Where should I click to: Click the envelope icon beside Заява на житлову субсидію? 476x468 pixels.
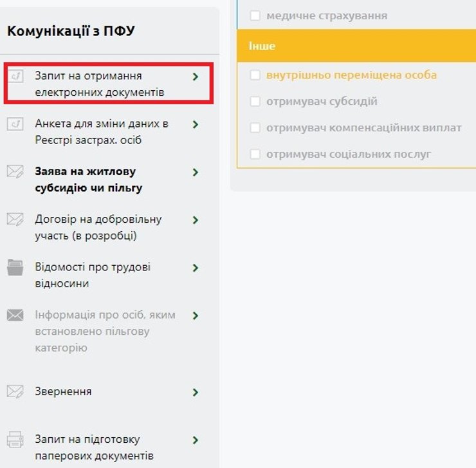pos(15,172)
